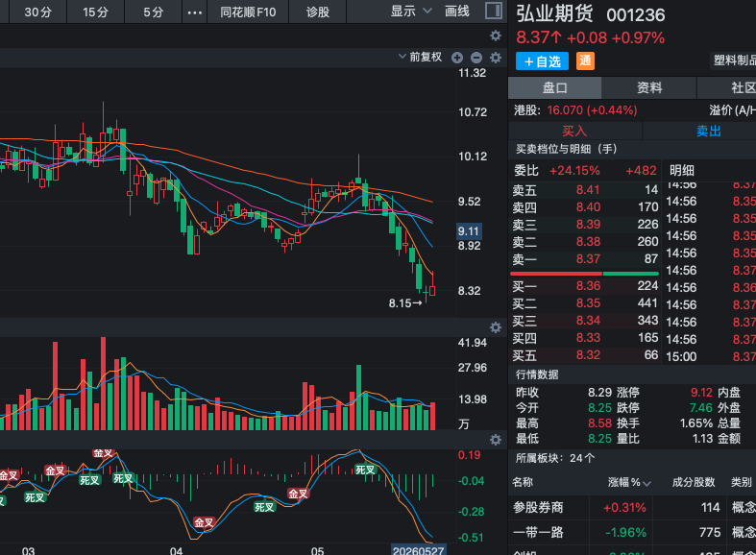Image resolution: width=756 pixels, height=555 pixels.
Task: Select the 买四 8.33 order row
Action: (x=585, y=338)
